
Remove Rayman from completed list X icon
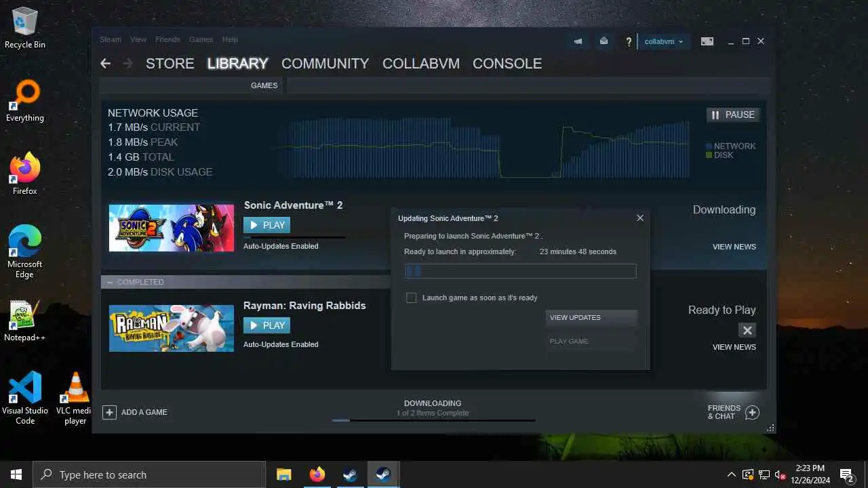click(747, 330)
